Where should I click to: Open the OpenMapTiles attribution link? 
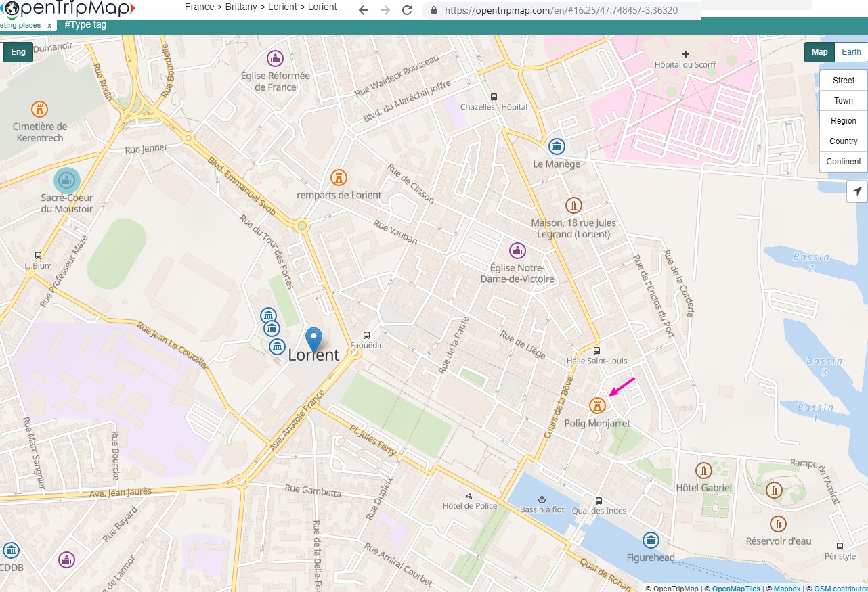pos(736,588)
